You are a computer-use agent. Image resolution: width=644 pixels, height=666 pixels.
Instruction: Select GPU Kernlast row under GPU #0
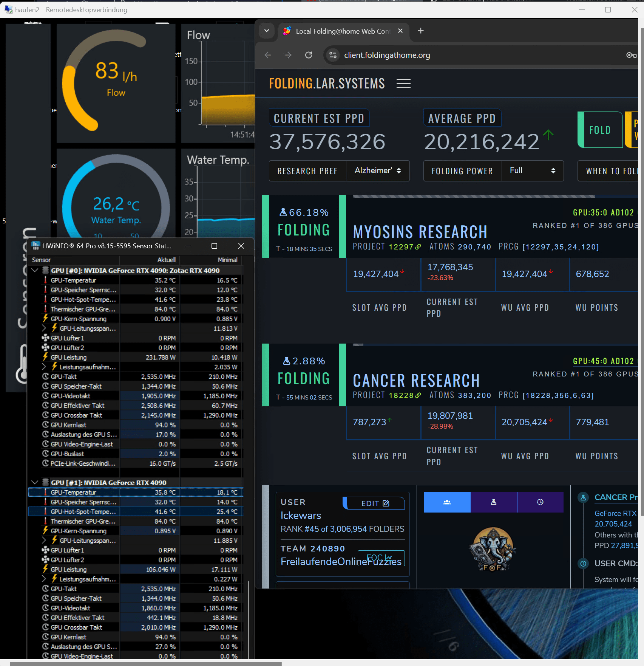click(x=136, y=425)
